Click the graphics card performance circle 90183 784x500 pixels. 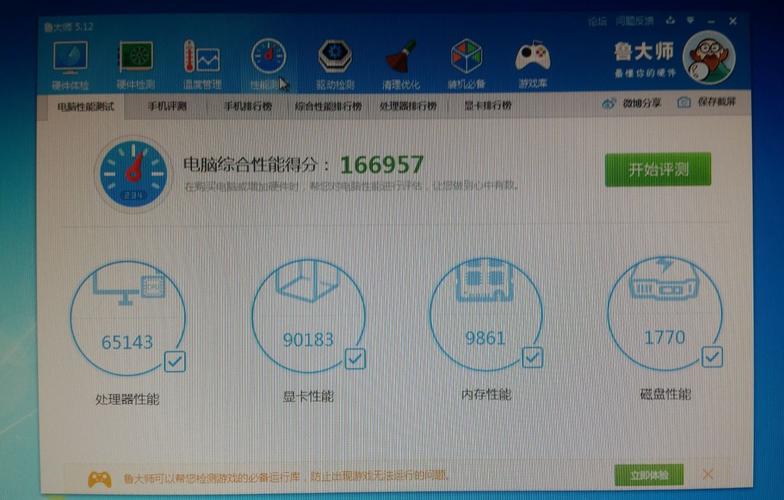point(308,316)
